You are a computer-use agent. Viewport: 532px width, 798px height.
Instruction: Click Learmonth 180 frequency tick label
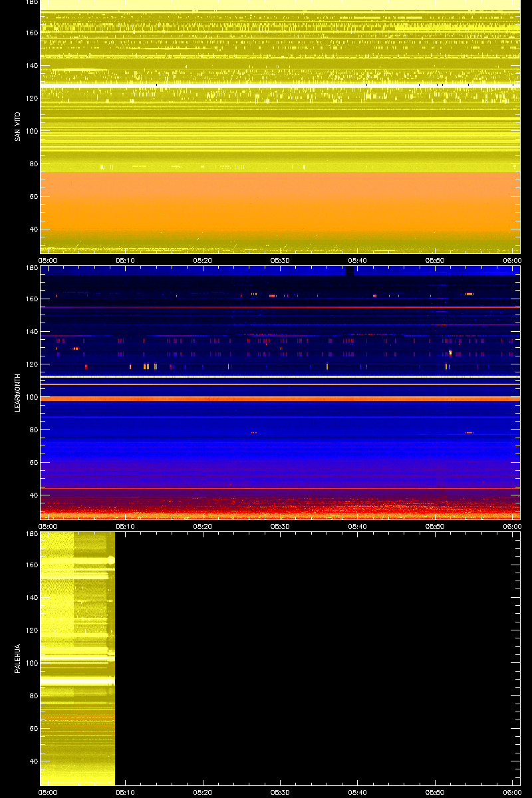pos(31,268)
